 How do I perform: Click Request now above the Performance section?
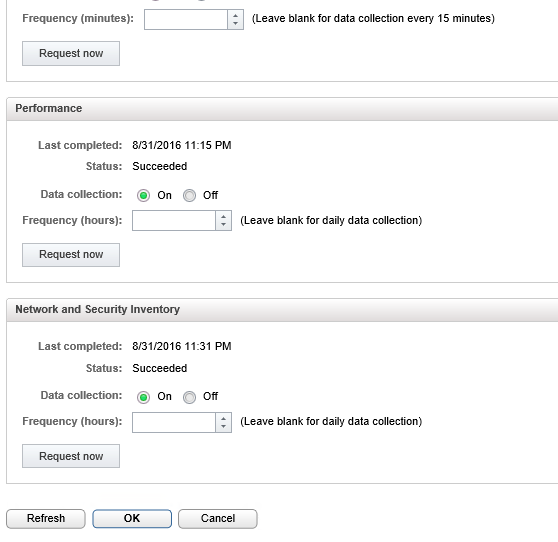point(71,53)
